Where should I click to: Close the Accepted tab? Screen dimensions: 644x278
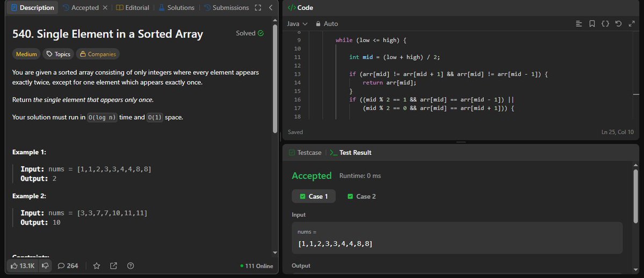click(105, 8)
